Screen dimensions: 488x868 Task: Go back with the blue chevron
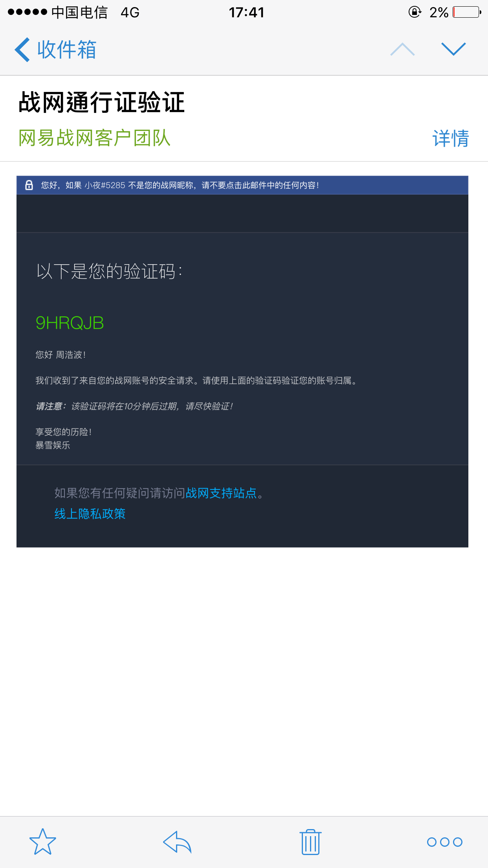tap(22, 50)
